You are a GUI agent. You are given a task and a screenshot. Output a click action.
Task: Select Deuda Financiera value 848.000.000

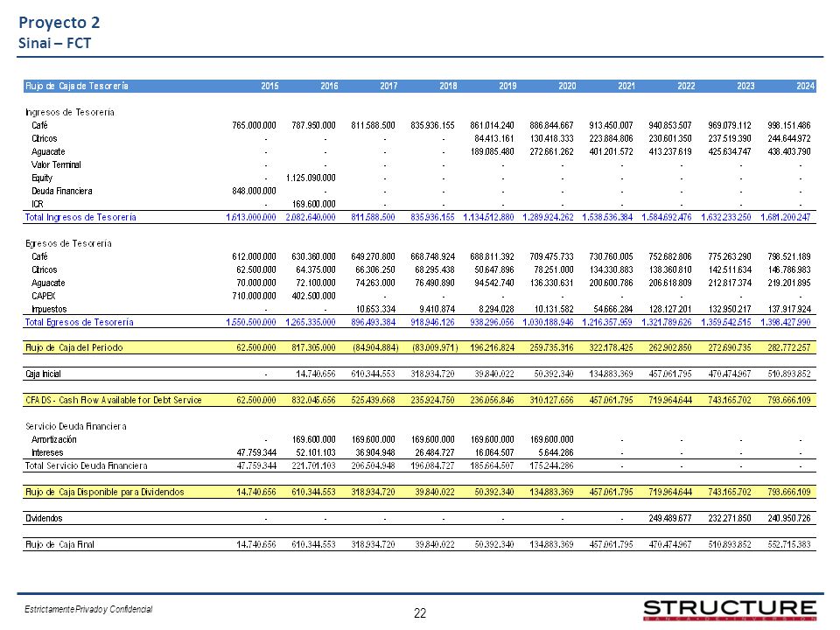(254, 191)
